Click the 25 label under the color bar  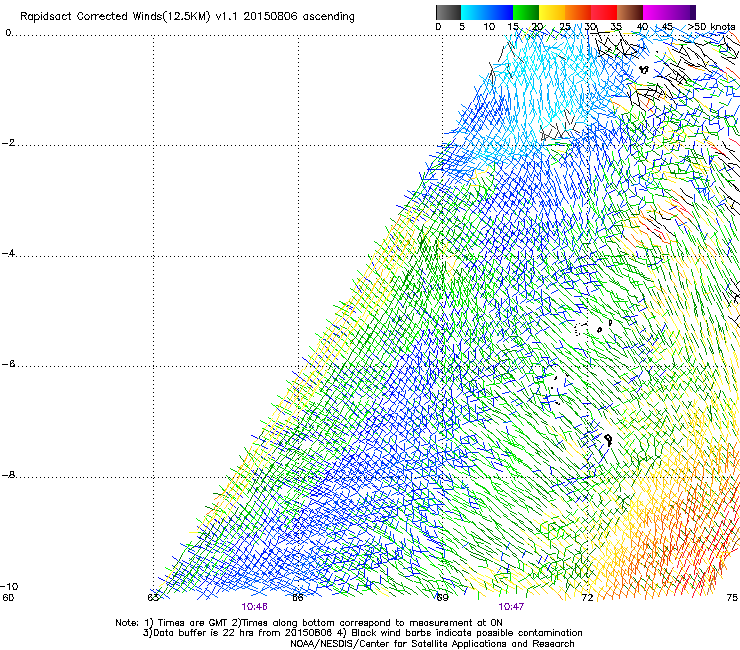pos(565,27)
